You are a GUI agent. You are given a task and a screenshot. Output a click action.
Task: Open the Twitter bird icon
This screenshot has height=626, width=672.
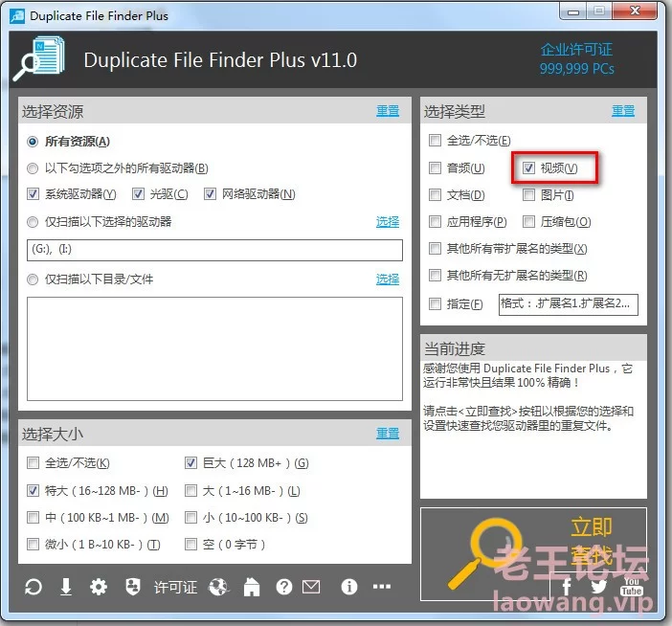(x=598, y=587)
